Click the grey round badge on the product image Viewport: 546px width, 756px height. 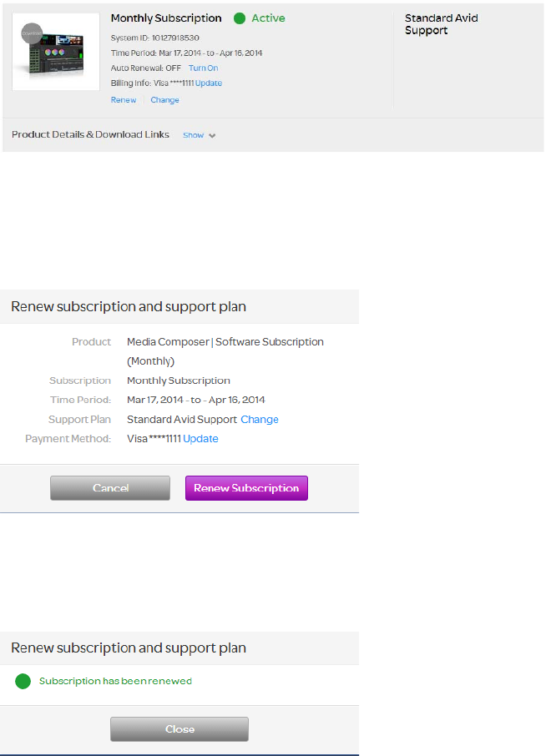[32, 35]
